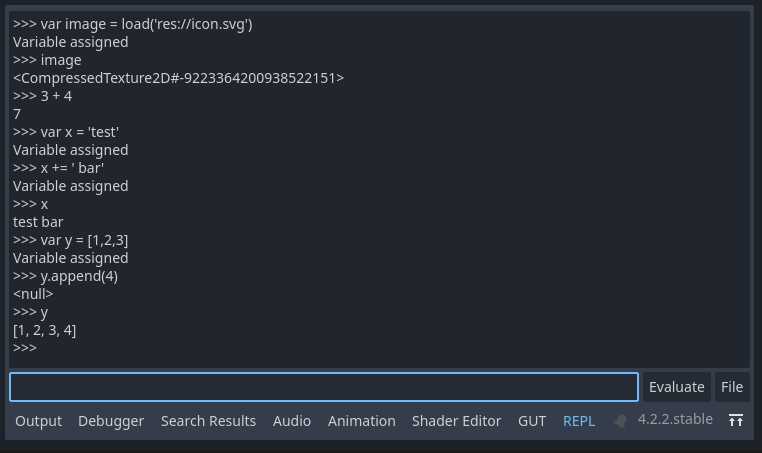Switch to the Output tab
Screen dimensions: 762x453
38,421
